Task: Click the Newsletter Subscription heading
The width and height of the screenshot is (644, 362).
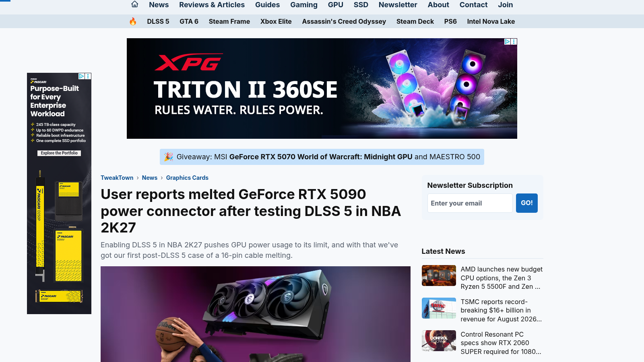Action: 470,185
